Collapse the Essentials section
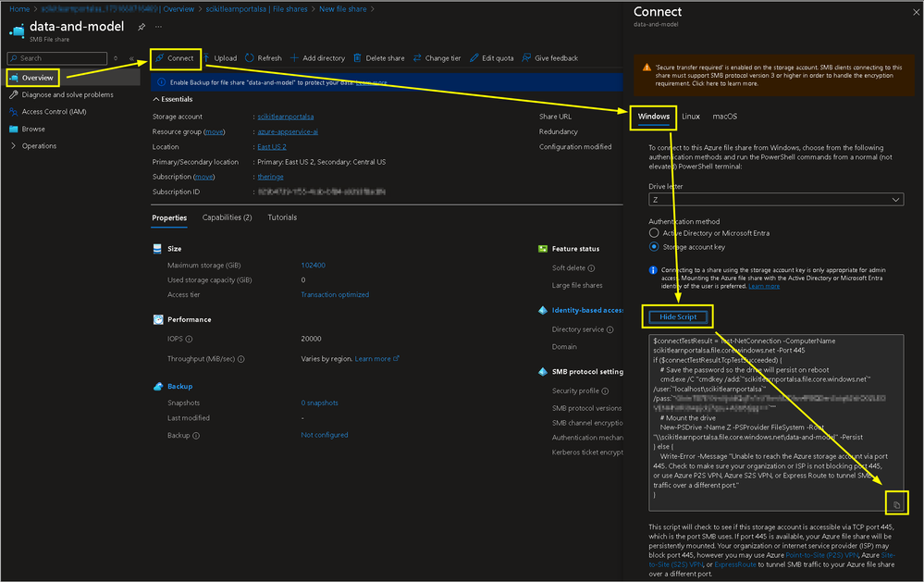 click(x=173, y=99)
